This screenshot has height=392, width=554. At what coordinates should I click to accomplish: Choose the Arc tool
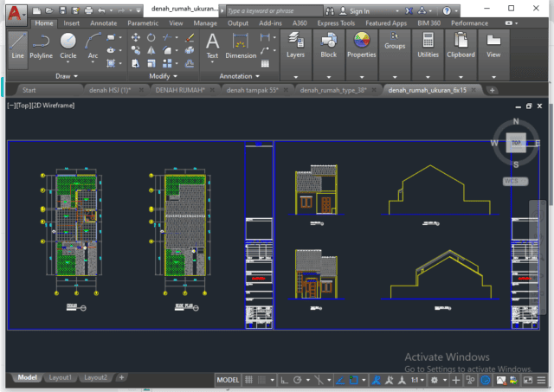(x=93, y=45)
